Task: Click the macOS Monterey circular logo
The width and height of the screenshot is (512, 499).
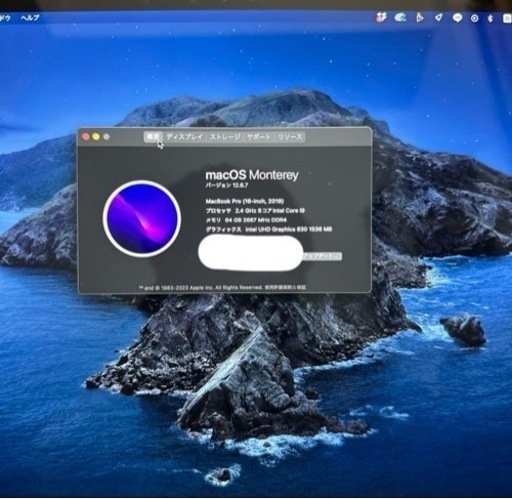Action: (142, 219)
